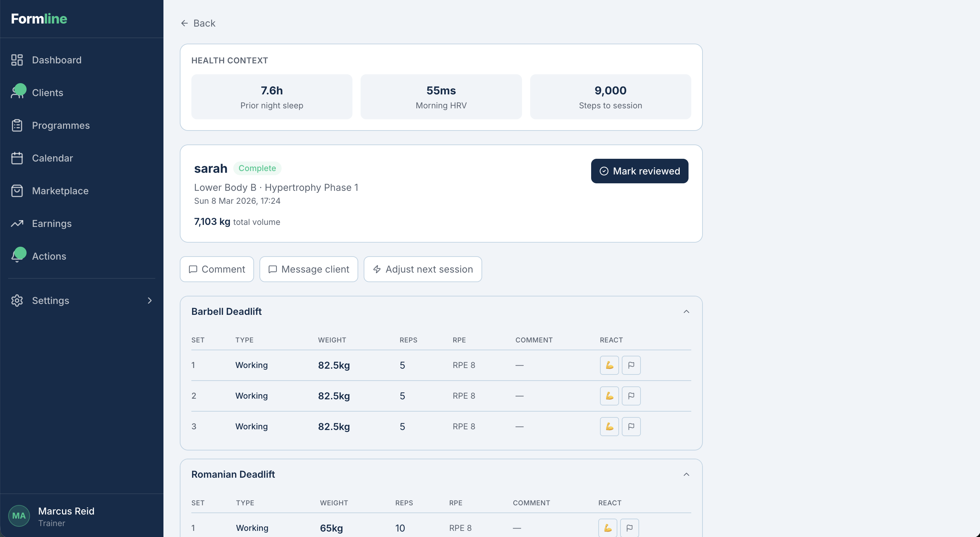Open the Earnings trend icon

point(17,224)
